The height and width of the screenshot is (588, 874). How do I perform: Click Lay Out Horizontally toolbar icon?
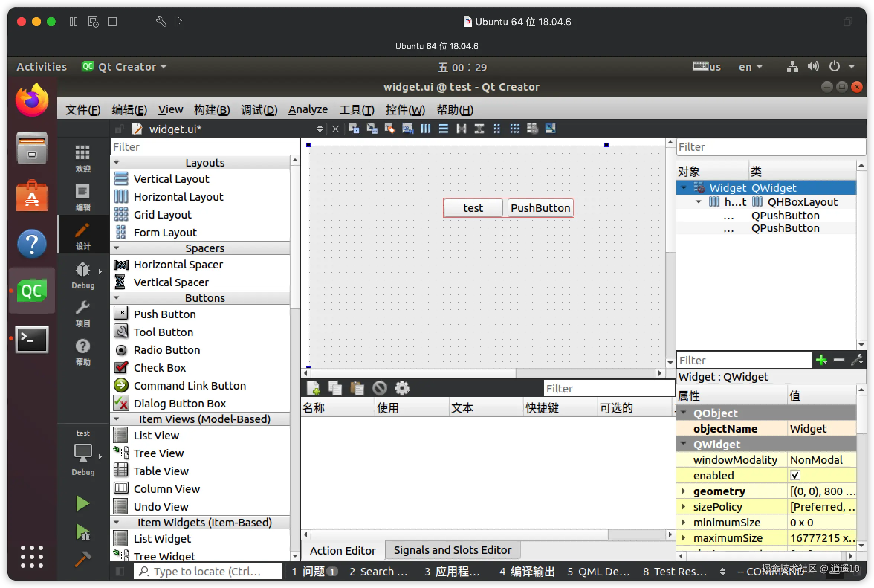coord(425,129)
